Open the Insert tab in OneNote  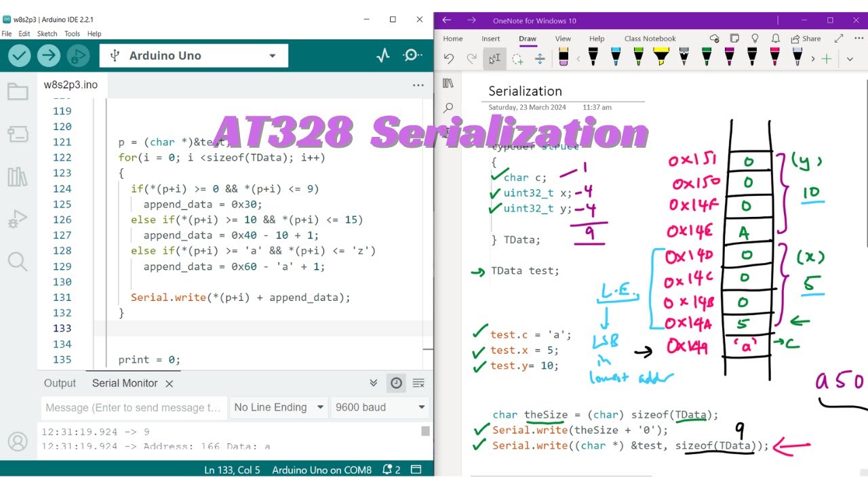tap(491, 39)
